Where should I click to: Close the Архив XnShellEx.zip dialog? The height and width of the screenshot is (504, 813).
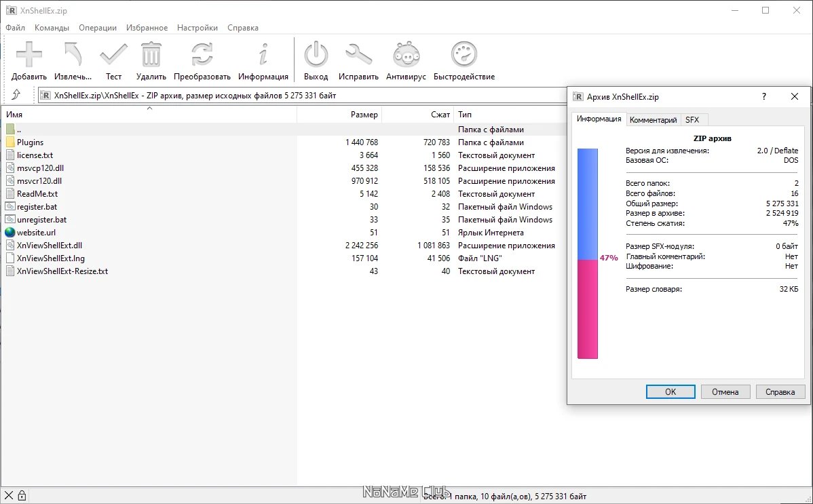pos(794,96)
